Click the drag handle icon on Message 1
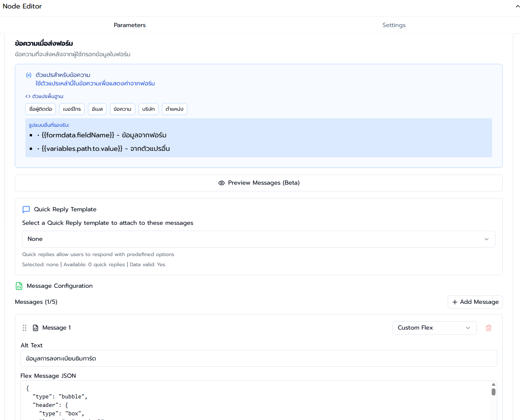The image size is (520, 420). [25, 327]
